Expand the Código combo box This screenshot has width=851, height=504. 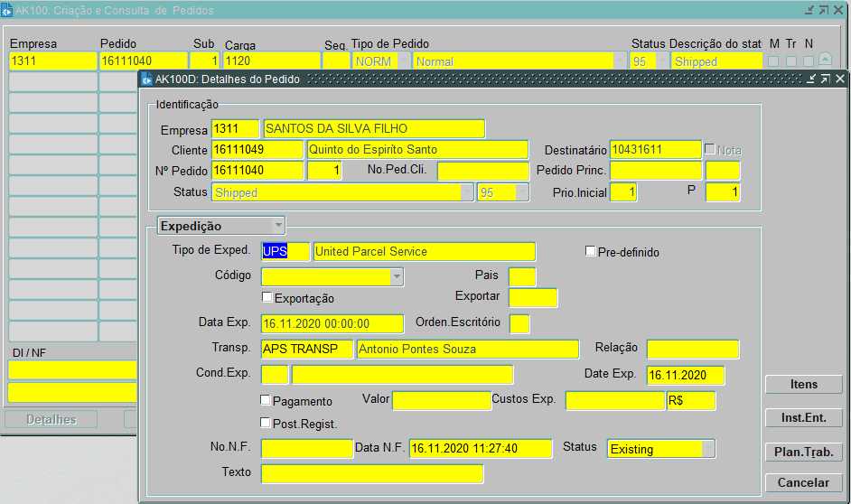click(397, 276)
